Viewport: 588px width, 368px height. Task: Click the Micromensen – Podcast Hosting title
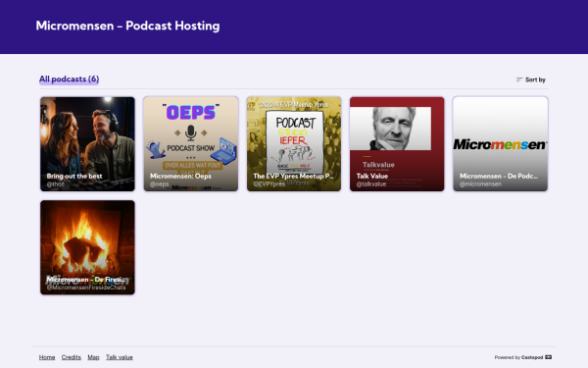(x=127, y=26)
